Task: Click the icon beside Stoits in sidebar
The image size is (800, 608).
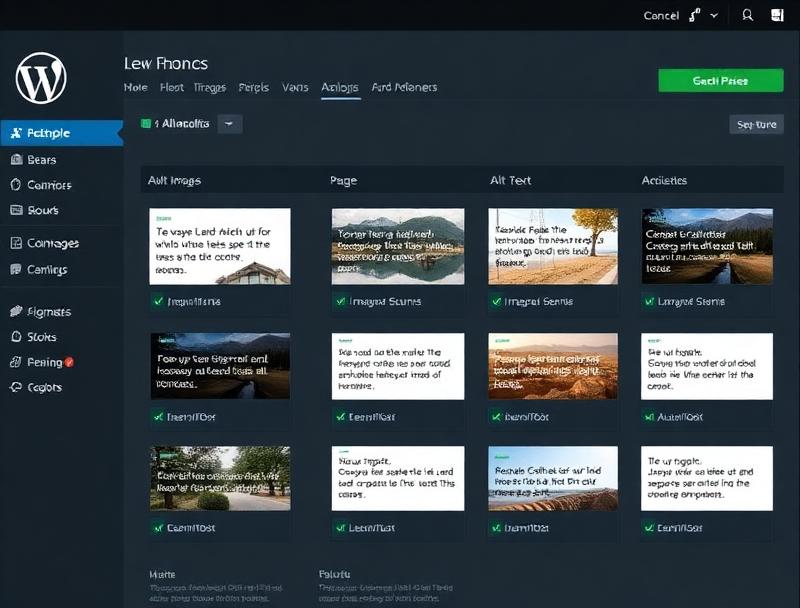Action: pos(16,337)
